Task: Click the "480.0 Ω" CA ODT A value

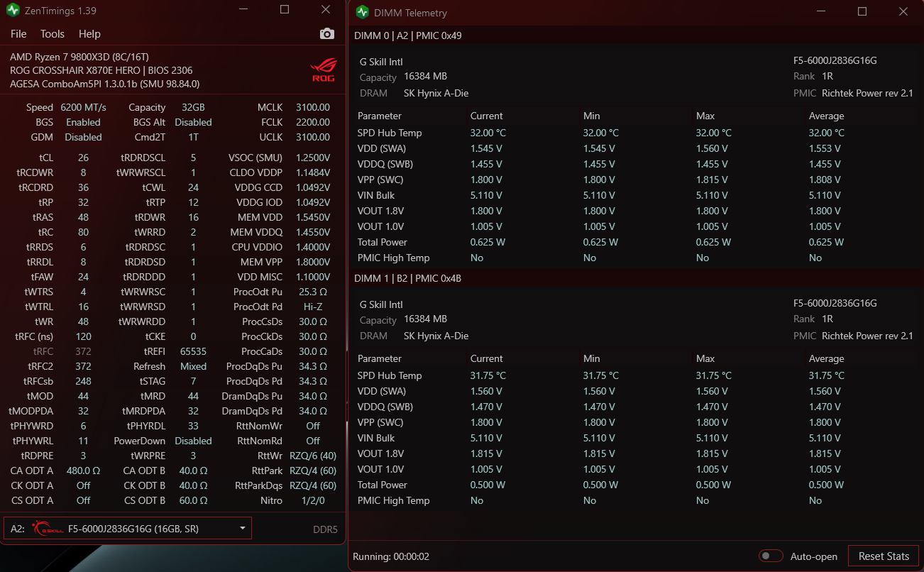Action: tap(83, 471)
